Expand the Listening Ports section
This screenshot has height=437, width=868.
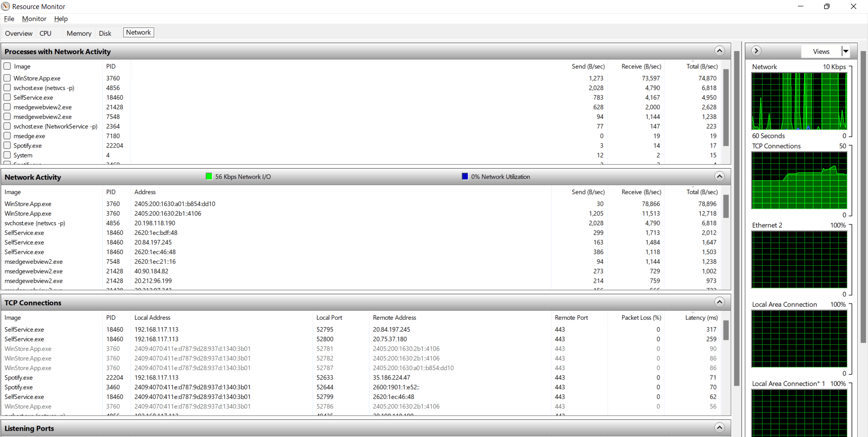coord(720,427)
